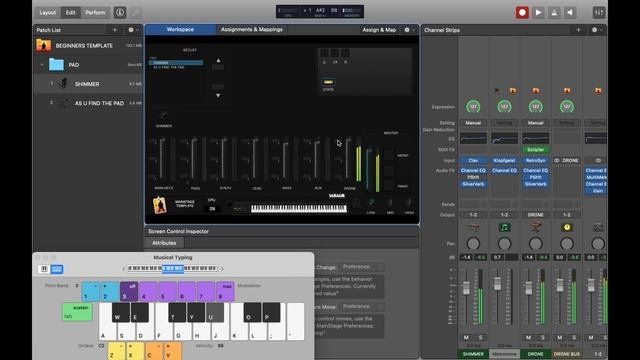Switch to Perform mode
The width and height of the screenshot is (640, 360).
tap(95, 13)
